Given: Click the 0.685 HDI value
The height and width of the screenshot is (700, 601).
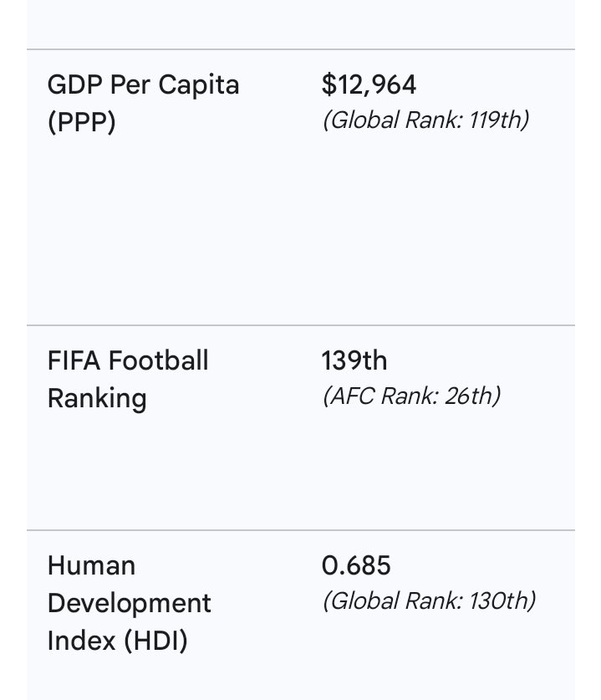Looking at the screenshot, I should pyautogui.click(x=356, y=565).
